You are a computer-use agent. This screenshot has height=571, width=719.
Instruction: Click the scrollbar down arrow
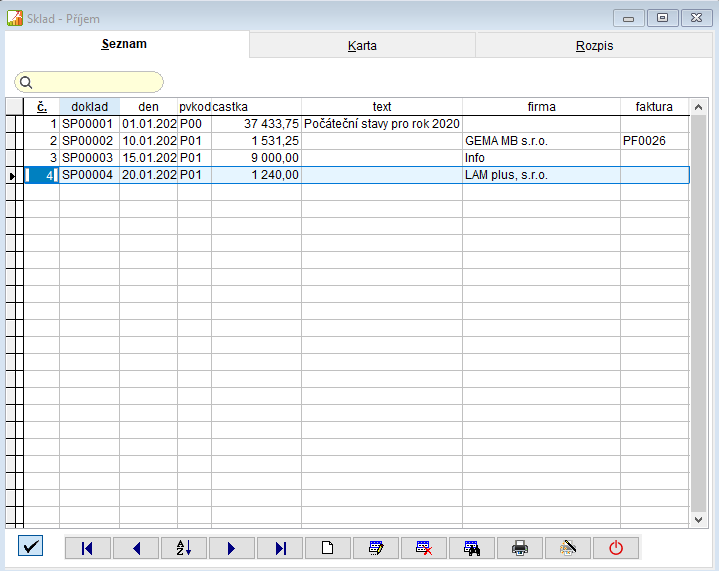[x=698, y=520]
